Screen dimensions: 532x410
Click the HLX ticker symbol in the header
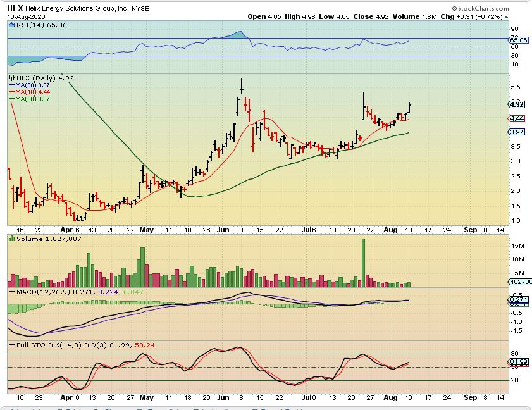(x=15, y=8)
